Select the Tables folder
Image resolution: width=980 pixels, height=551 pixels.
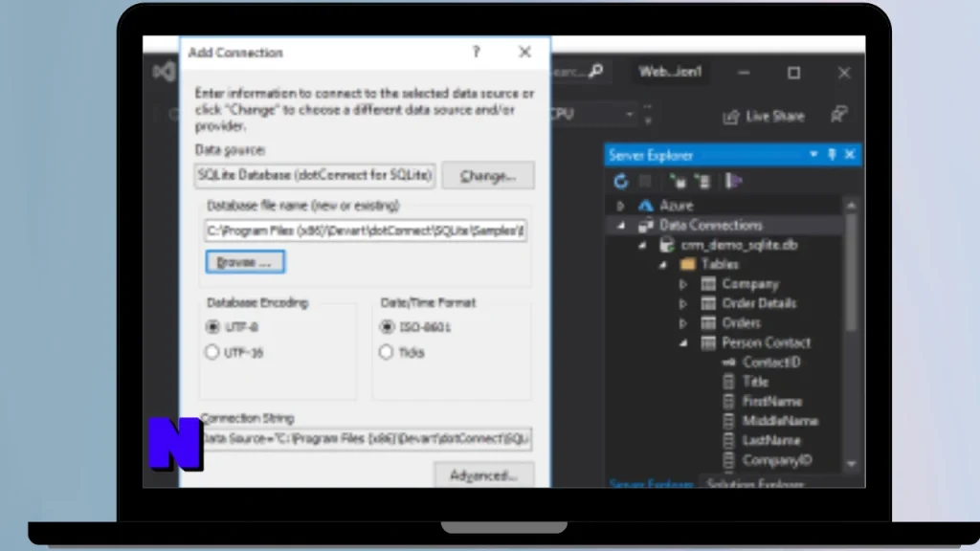[720, 264]
